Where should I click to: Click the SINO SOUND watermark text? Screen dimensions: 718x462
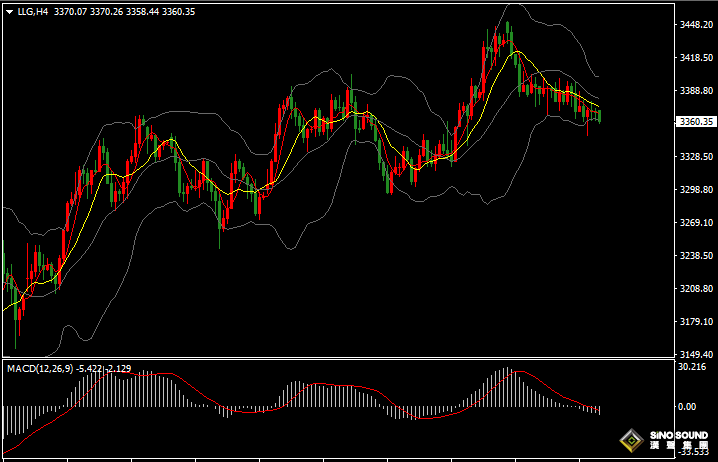(677, 438)
